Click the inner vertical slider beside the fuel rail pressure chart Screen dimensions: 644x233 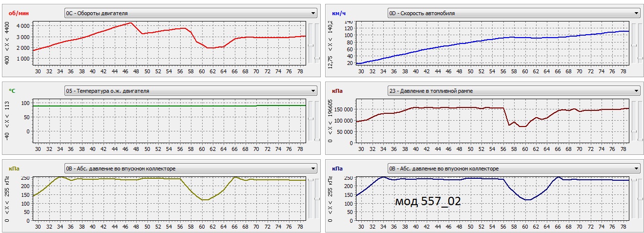634,121
